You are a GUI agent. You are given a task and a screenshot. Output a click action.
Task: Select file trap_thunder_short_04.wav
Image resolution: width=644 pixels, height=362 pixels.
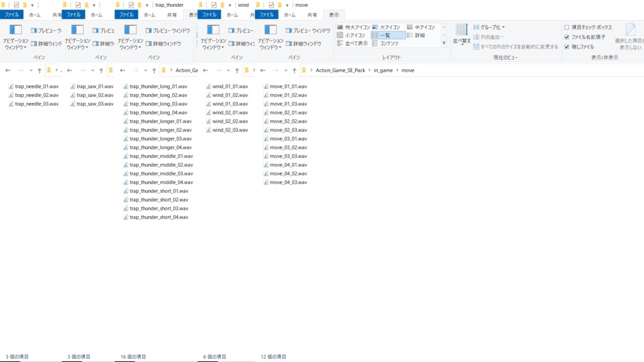click(156, 217)
